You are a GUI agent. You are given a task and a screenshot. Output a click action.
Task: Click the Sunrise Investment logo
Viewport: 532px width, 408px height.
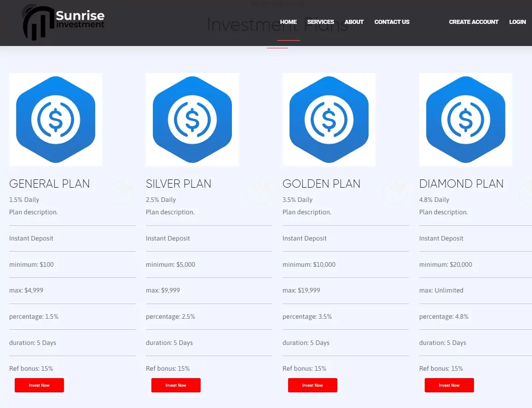click(64, 22)
